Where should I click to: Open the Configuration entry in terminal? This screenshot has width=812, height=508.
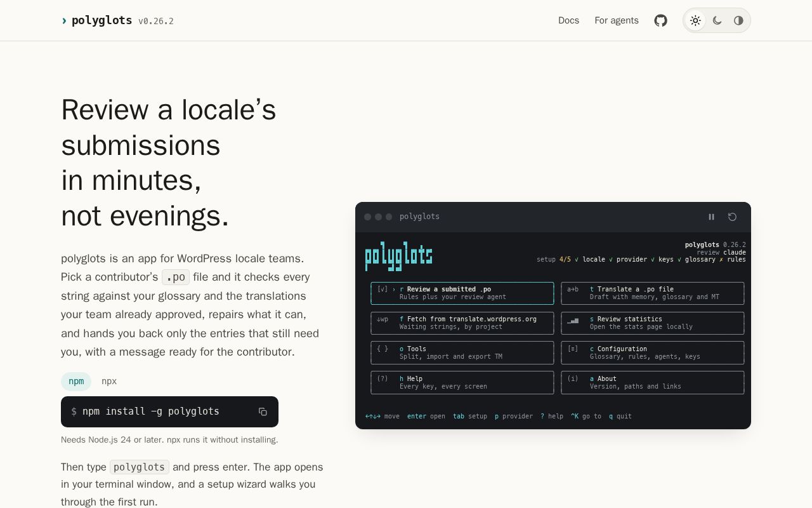click(x=653, y=353)
